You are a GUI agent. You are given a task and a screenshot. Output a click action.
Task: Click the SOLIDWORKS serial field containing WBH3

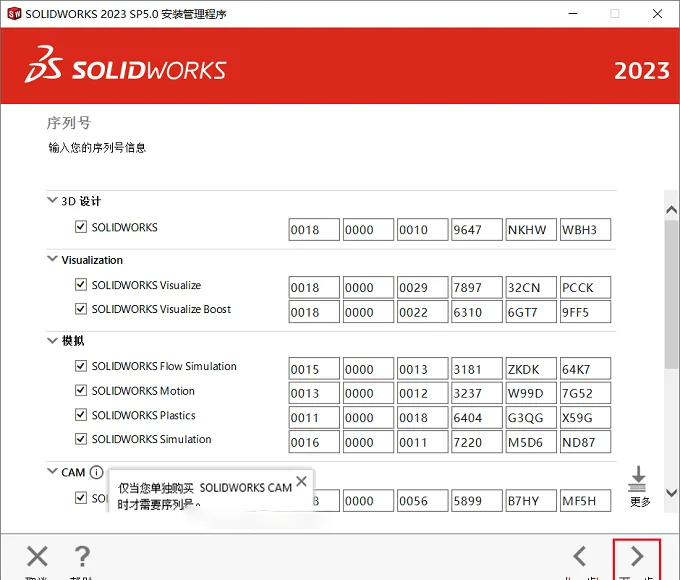click(x=585, y=229)
